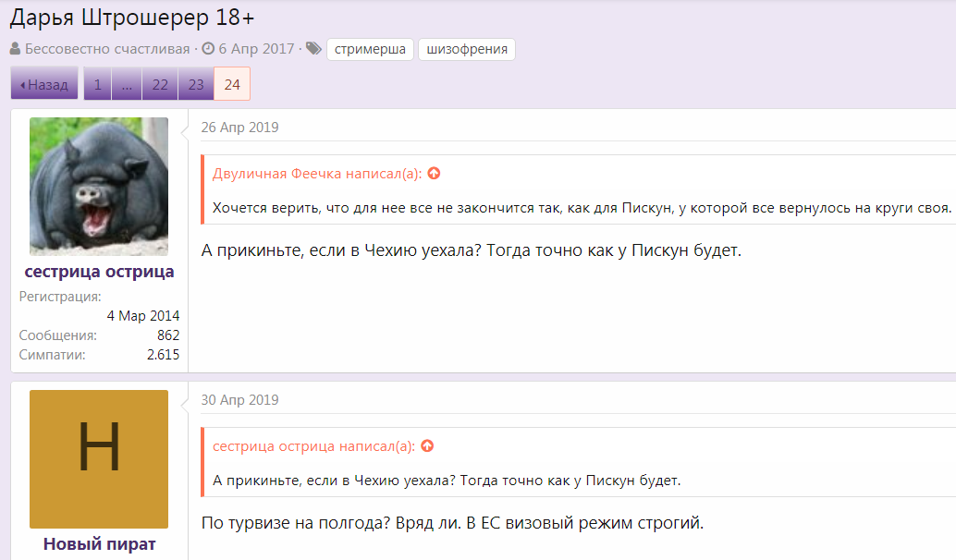Open the шизофрения tag
The image size is (956, 560).
[x=467, y=49]
